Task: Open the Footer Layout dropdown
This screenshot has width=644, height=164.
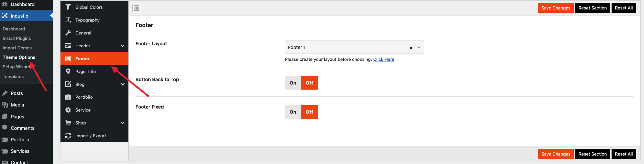Action: (x=354, y=47)
